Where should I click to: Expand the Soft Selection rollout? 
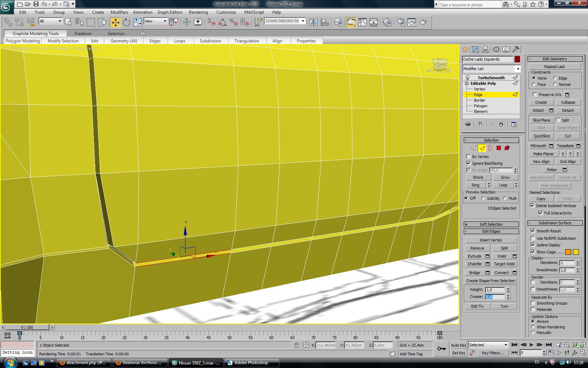(491, 224)
